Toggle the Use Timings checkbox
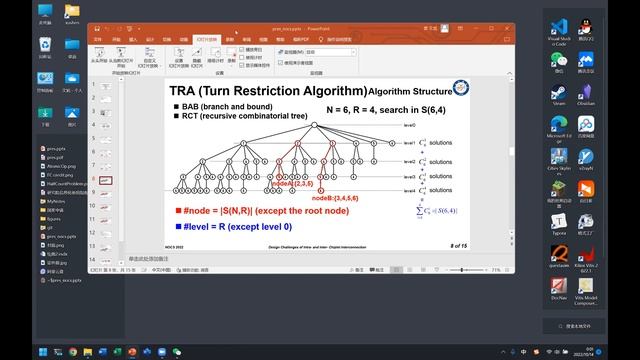Viewport: 640px width, 360px height. click(x=242, y=58)
